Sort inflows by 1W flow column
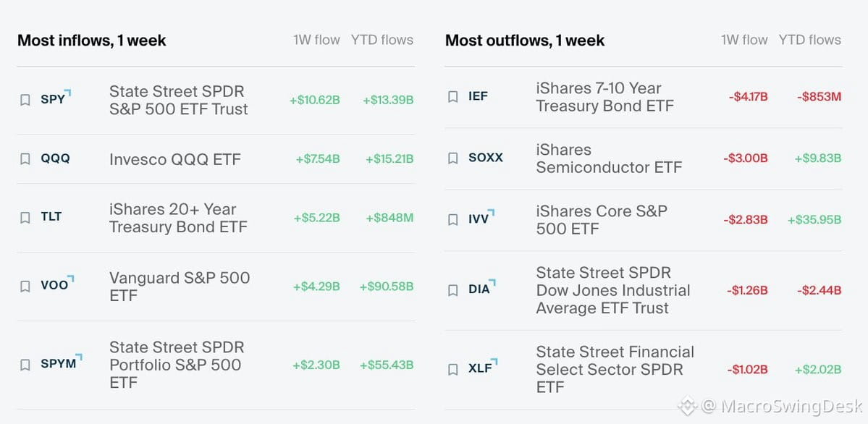 [316, 40]
